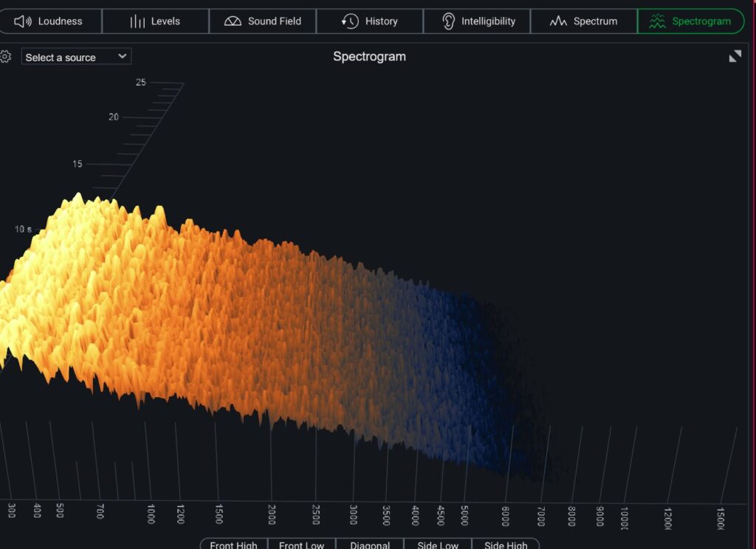Screen dimensions: 756x549
Task: Open the settings gear beside source selector
Action: 5,57
